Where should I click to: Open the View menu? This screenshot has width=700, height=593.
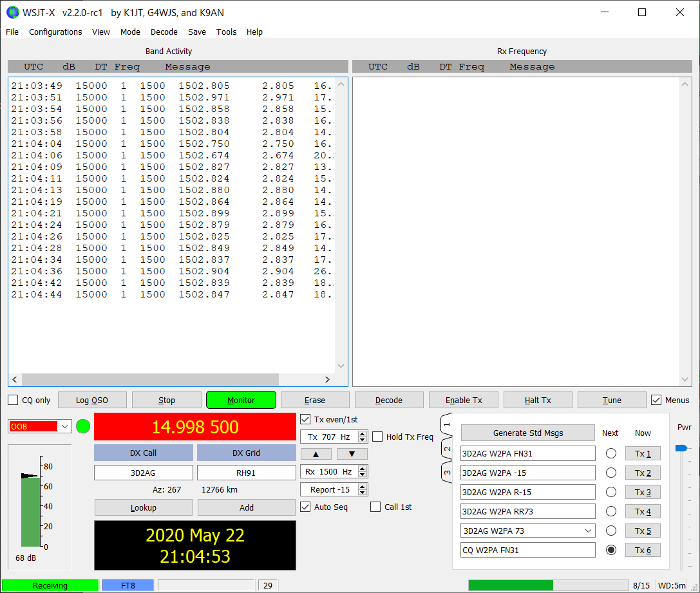pyautogui.click(x=101, y=32)
